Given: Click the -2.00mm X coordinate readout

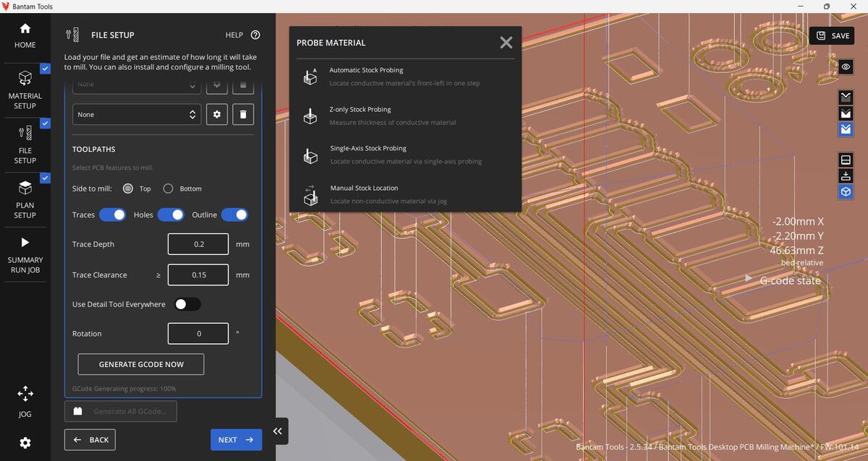Looking at the screenshot, I should 798,222.
